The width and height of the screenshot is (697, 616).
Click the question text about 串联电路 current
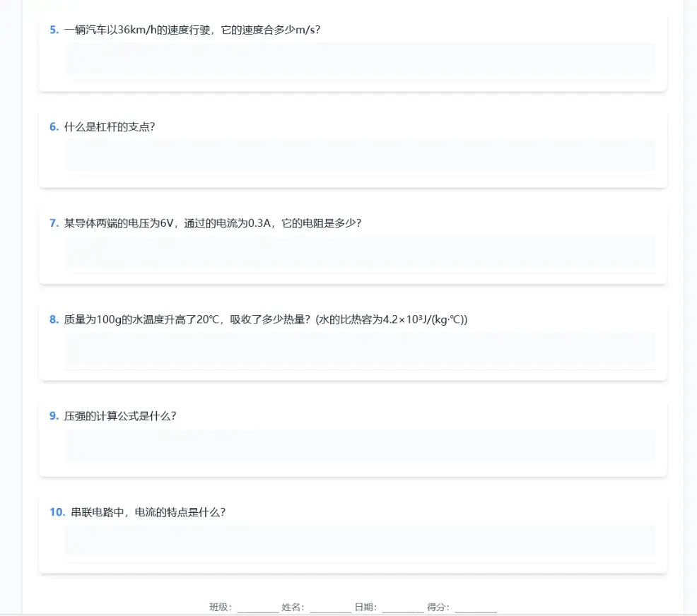tap(148, 512)
